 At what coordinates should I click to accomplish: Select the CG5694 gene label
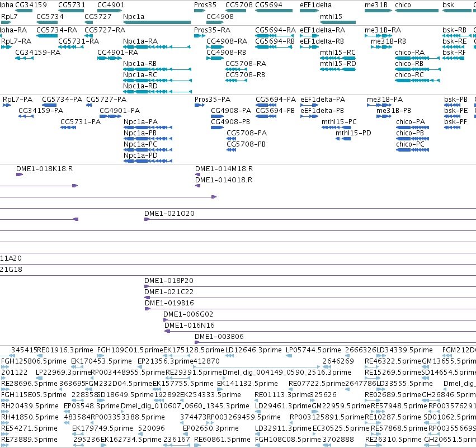pyautogui.click(x=268, y=5)
